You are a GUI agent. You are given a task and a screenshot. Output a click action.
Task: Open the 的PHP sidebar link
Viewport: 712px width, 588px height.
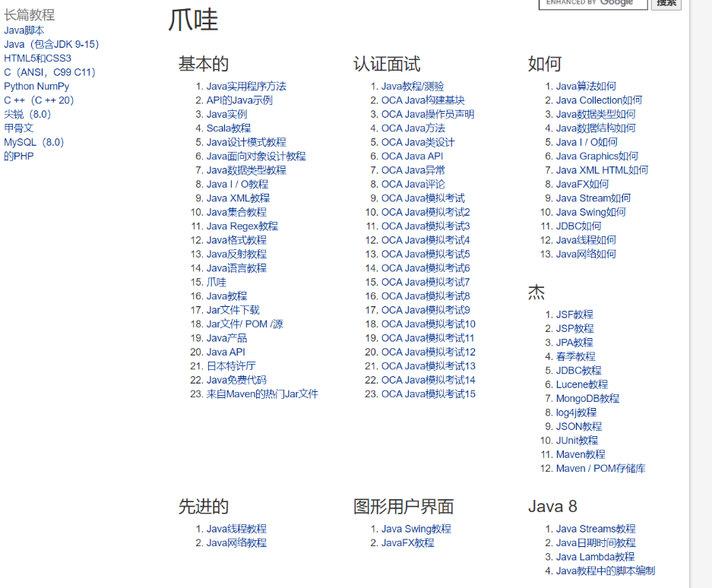tap(19, 156)
